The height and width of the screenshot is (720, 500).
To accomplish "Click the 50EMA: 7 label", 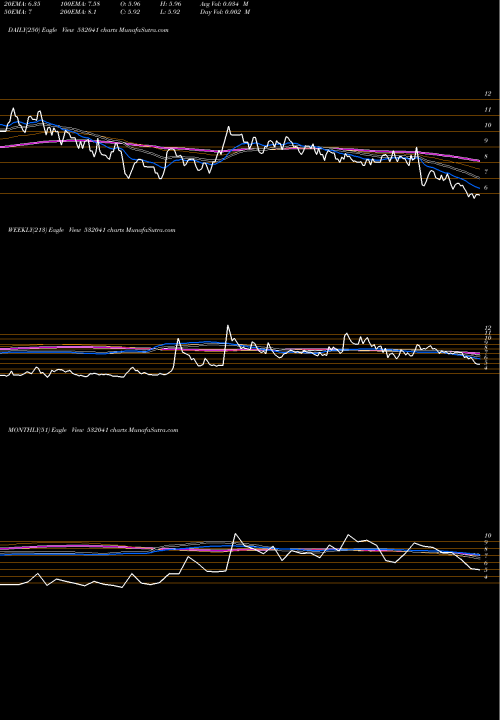I will coord(17,12).
